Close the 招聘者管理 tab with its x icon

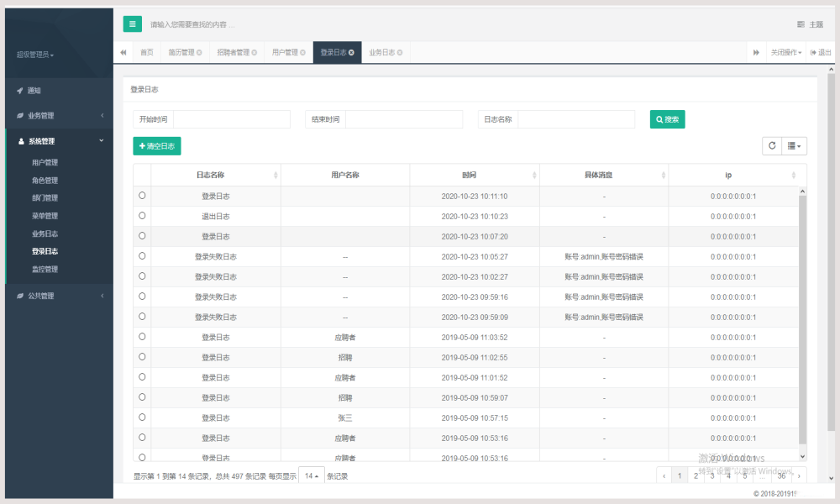tap(255, 52)
